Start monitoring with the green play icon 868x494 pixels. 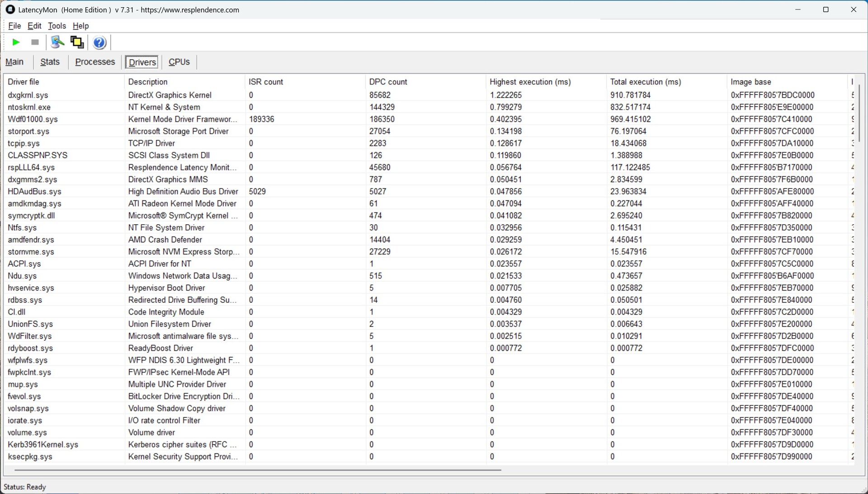coord(16,42)
